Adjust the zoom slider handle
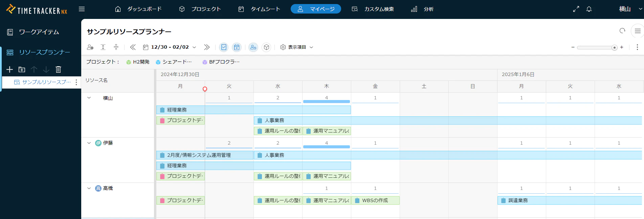 coord(615,48)
